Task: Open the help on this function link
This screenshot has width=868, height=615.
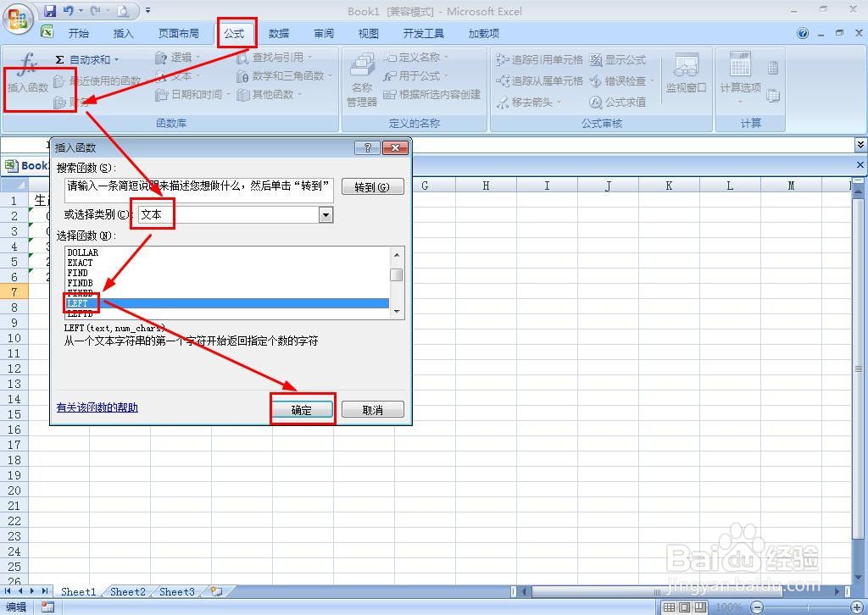Action: (x=97, y=407)
